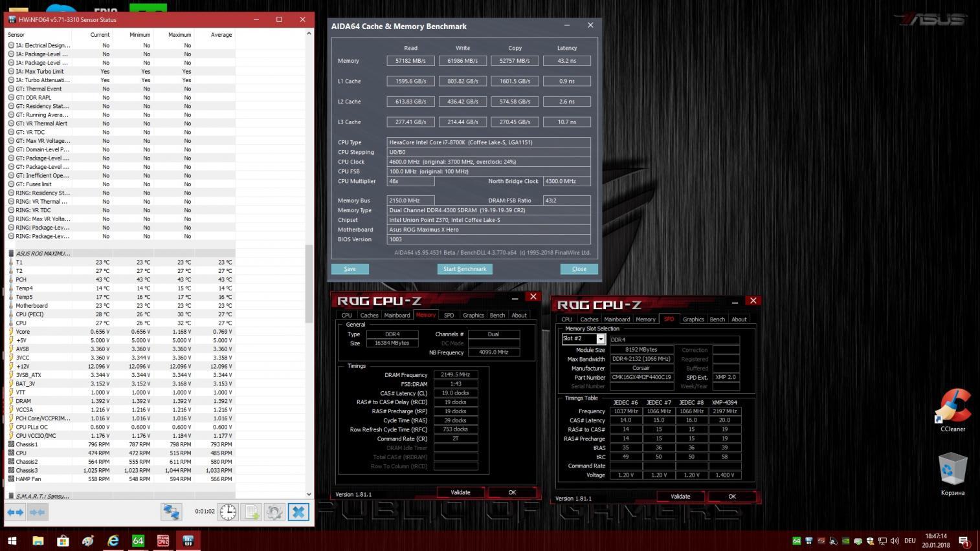This screenshot has height=551, width=980.
Task: Click the DEU input language indicator
Action: 910,541
